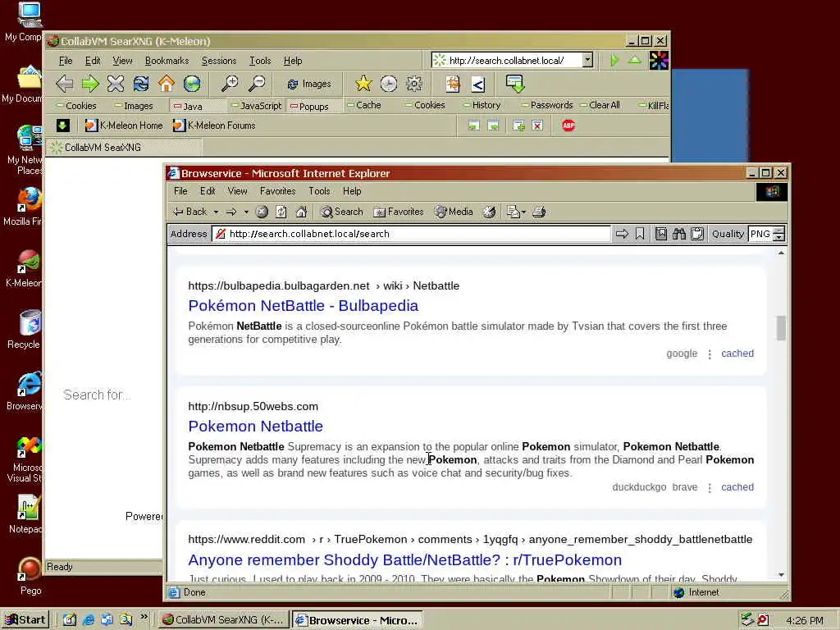Toggle the Popups blocking setting
This screenshot has height=630, width=840.
click(309, 106)
